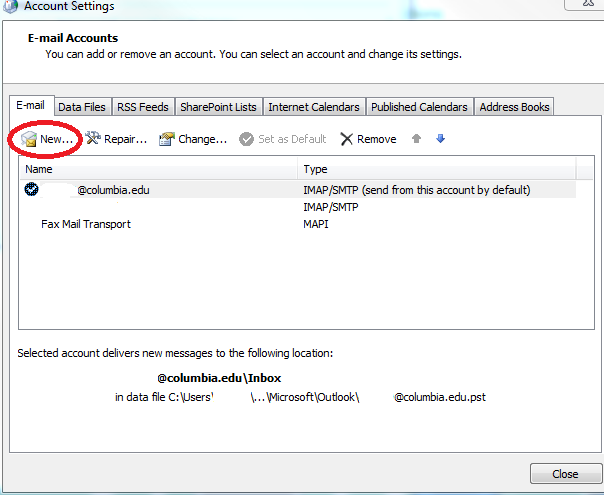Sort accounts by Name column header
Screen dimensions: 604x495
[x=158, y=169]
